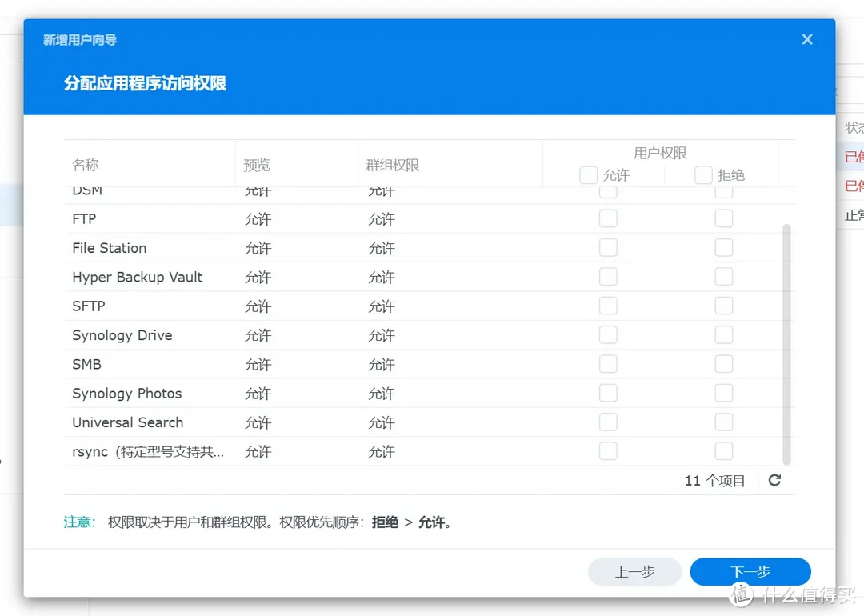Allow File Station user permission
864x616 pixels.
tap(608, 247)
